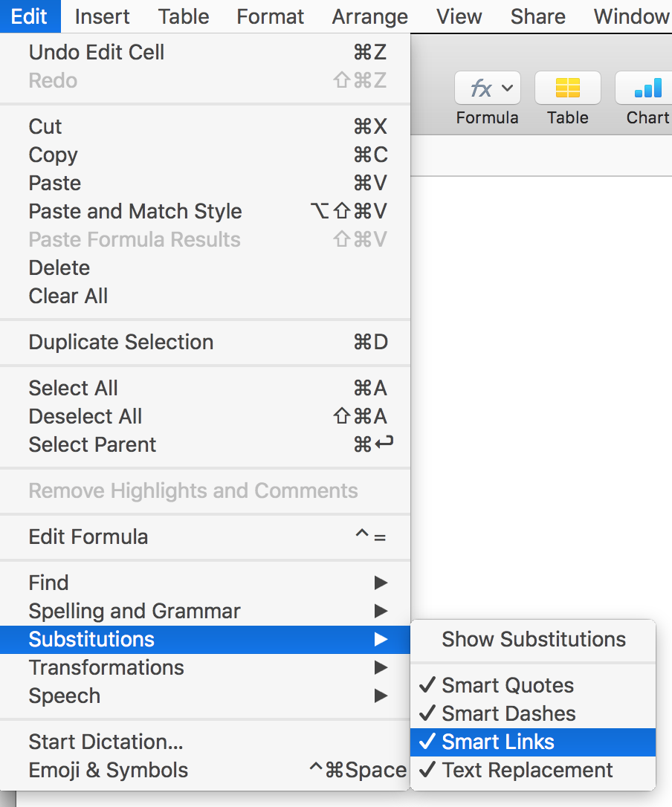Toggle Text Replacement checkmark
Image resolution: width=672 pixels, height=807 pixels.
(x=527, y=770)
